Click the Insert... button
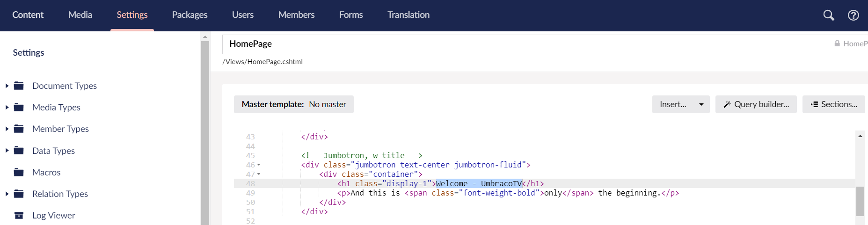 [x=673, y=104]
